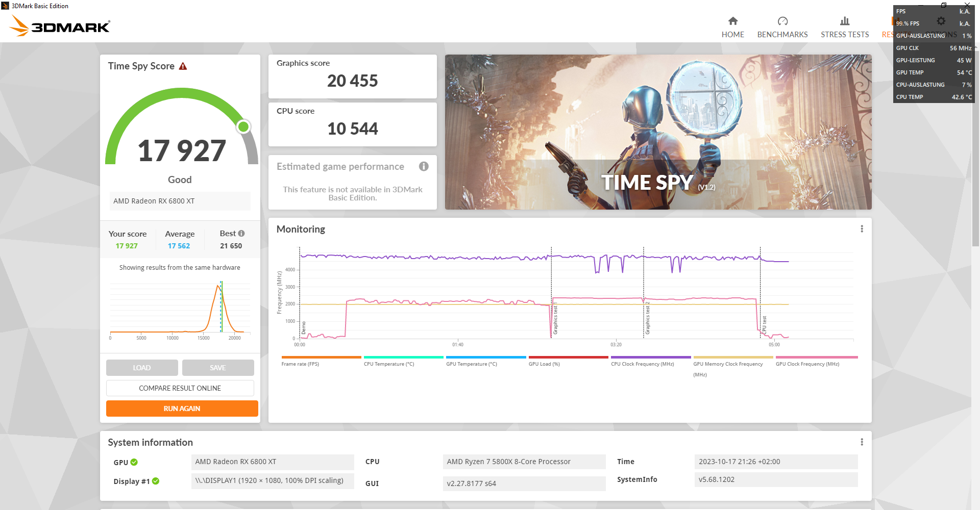Click the AMD Radeon RX 6800 XT field under score

(x=180, y=201)
